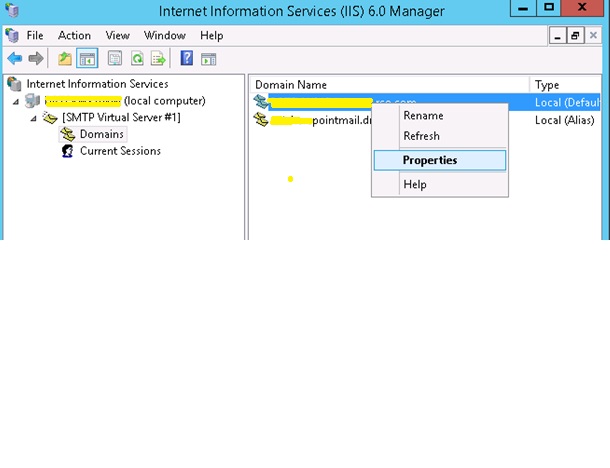610x468 pixels.
Task: Click the Up One Level folder icon
Action: 65,59
